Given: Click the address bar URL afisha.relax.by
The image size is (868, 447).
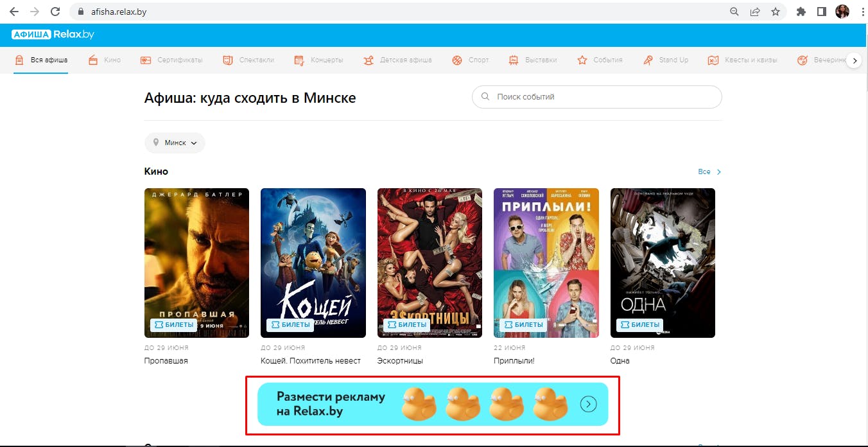Looking at the screenshot, I should click(119, 12).
